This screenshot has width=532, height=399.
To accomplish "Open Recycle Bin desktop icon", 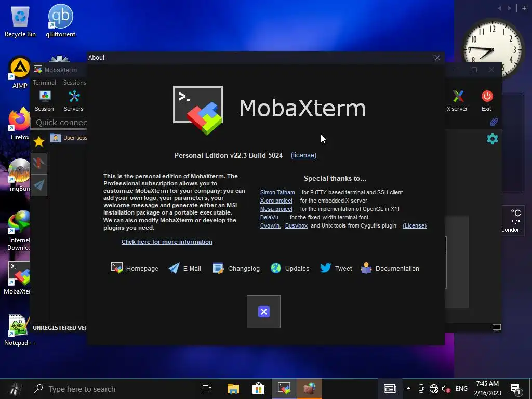I will (20, 22).
